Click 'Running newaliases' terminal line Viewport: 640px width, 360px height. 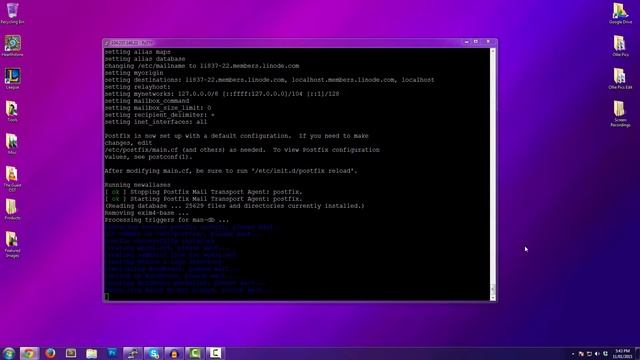pos(138,185)
